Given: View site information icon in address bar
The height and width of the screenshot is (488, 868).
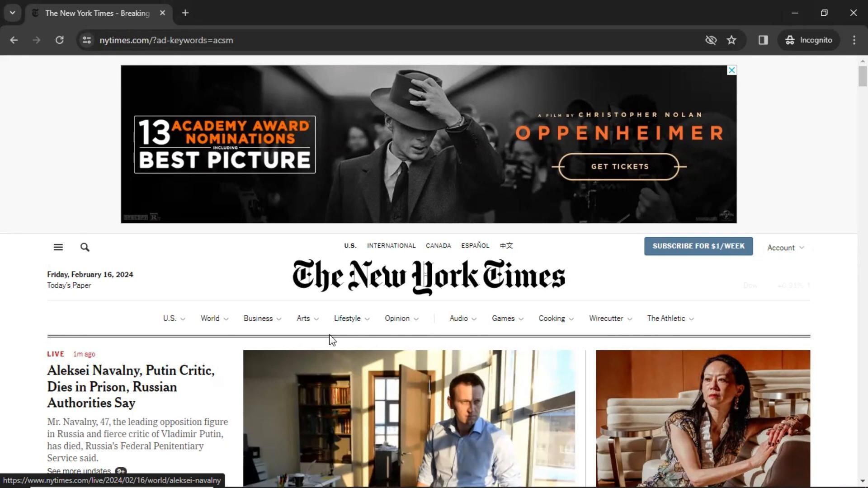Looking at the screenshot, I should coord(87,40).
